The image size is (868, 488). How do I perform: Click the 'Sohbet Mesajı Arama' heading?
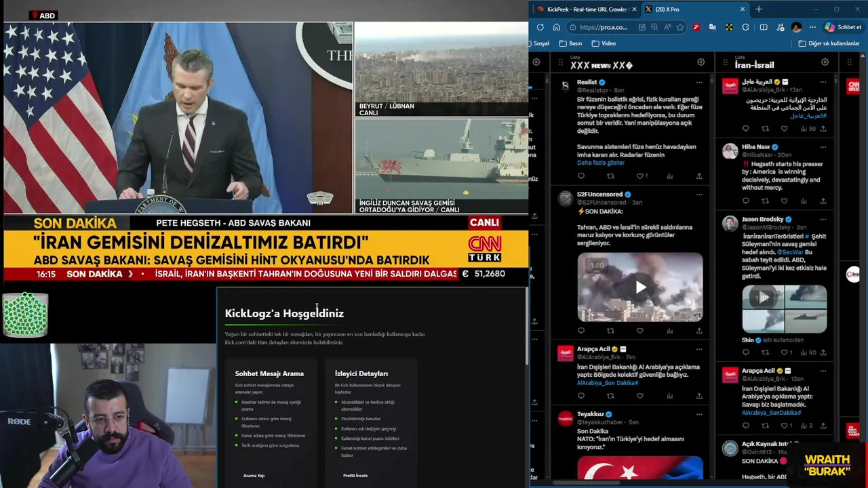click(269, 373)
